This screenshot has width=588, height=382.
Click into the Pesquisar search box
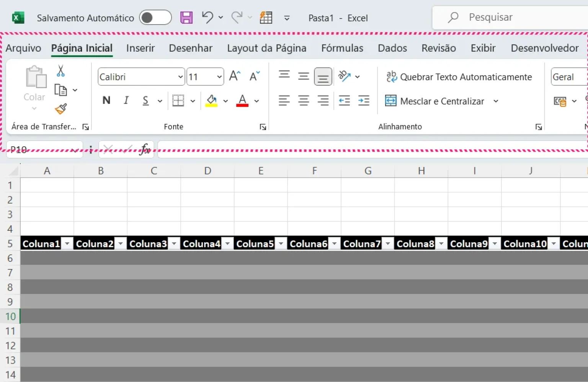[x=510, y=17]
